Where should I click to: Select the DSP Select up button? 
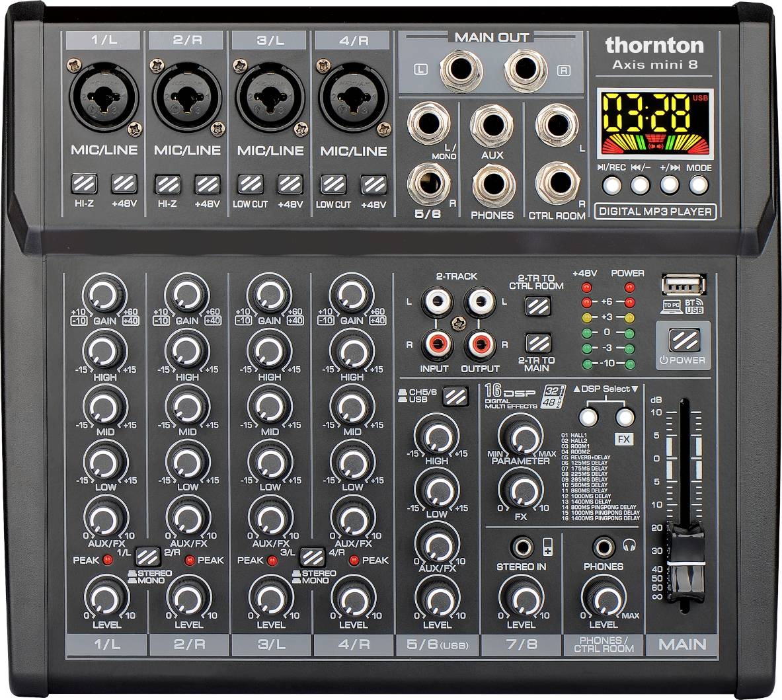point(588,417)
